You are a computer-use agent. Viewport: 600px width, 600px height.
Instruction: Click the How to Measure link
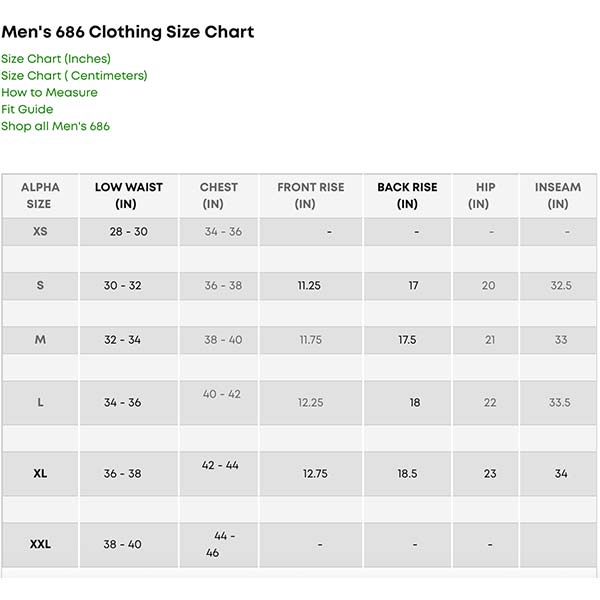point(49,93)
